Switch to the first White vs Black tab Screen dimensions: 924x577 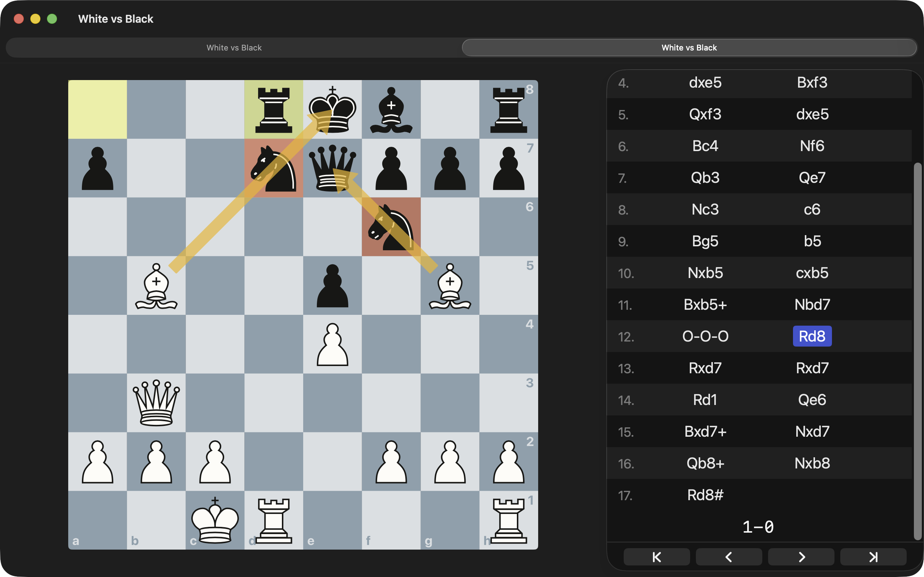tap(234, 48)
